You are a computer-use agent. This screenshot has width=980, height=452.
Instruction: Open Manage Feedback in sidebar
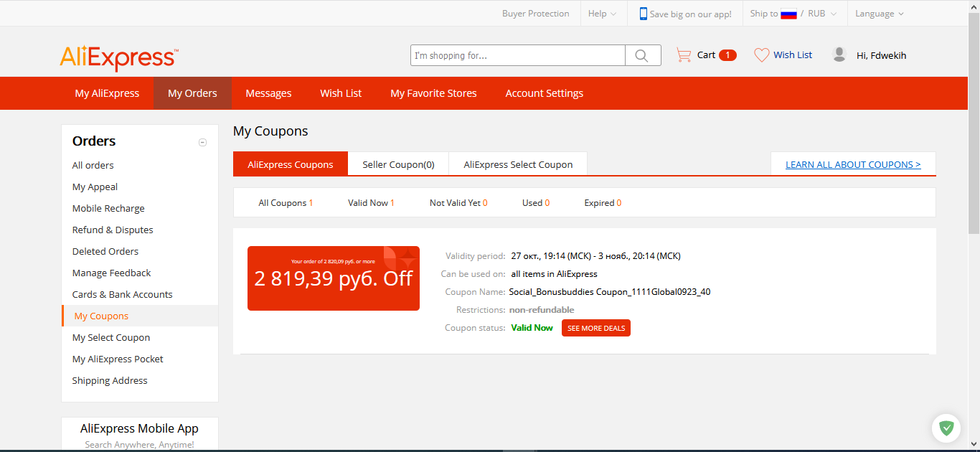tap(111, 273)
